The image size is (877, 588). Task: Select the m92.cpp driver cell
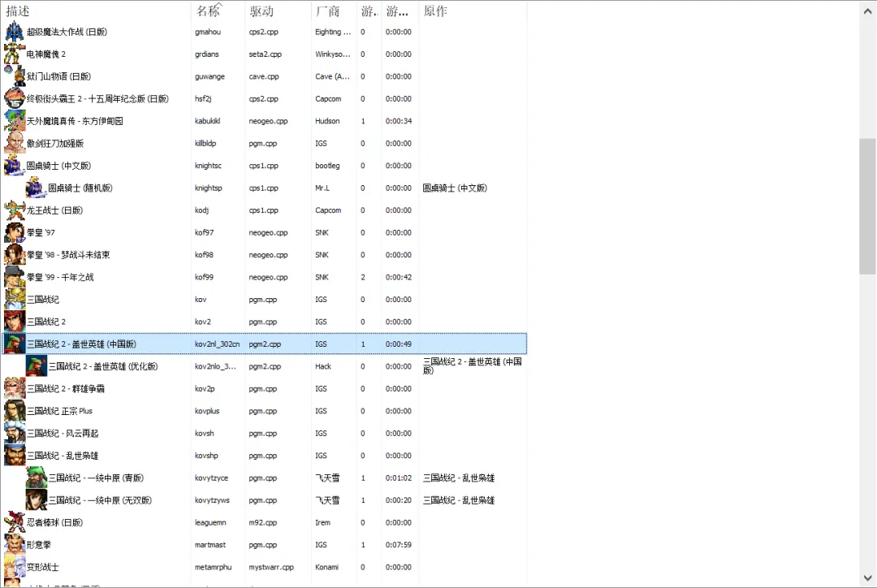coord(263,522)
